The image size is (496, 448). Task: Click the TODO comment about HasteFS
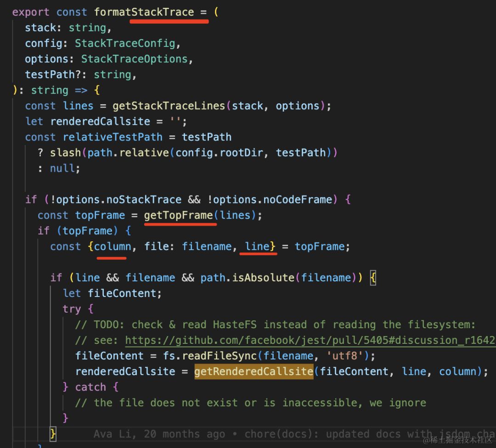tap(275, 325)
